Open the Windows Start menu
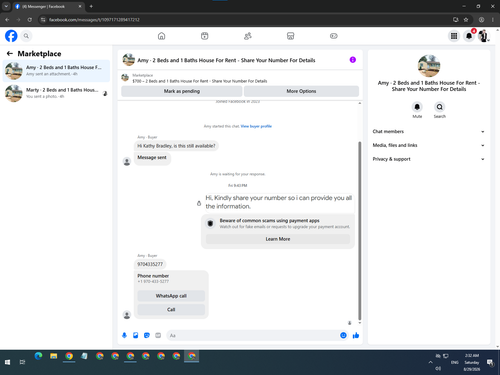Screen dimensions: 500x375 tap(7, 362)
